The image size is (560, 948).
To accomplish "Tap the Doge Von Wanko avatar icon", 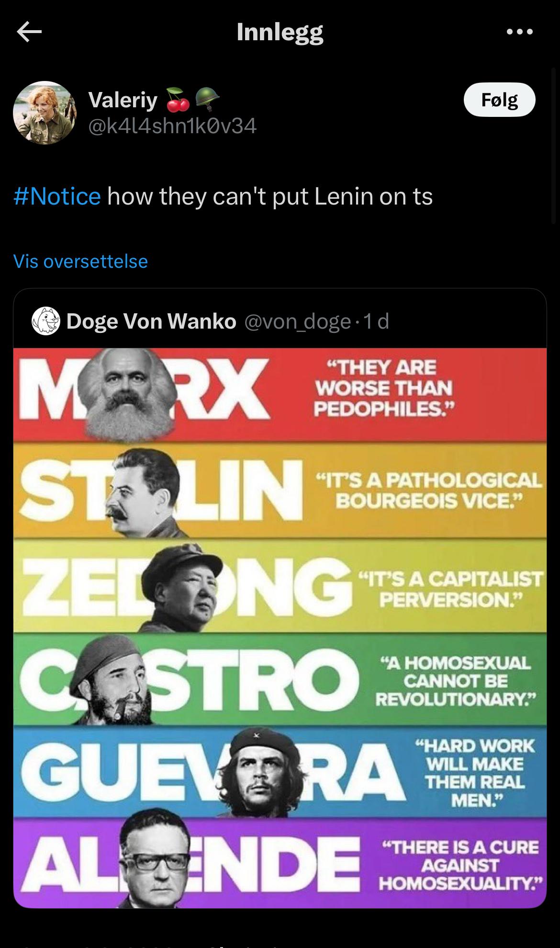I will click(45, 321).
